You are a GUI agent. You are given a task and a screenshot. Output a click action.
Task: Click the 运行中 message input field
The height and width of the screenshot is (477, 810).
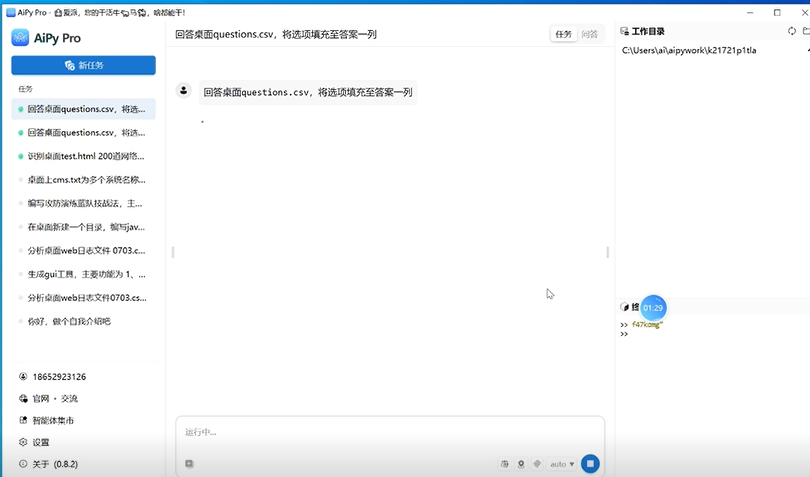390,433
